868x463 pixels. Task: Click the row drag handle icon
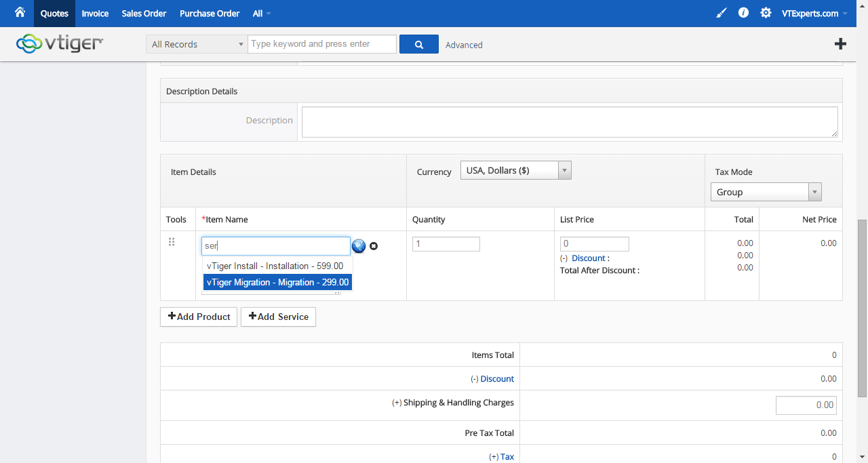click(172, 242)
